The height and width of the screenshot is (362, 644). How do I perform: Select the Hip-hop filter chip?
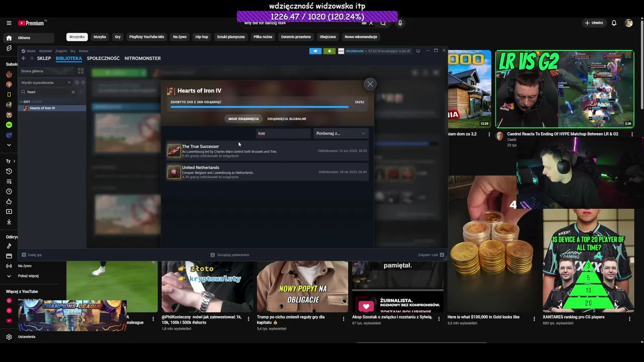(202, 37)
